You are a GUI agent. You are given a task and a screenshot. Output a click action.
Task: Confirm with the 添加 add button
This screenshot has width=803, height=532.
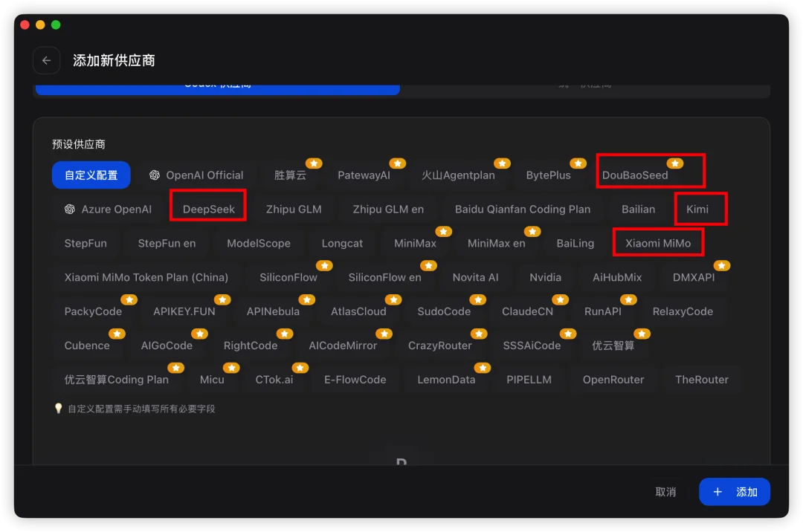pos(735,492)
